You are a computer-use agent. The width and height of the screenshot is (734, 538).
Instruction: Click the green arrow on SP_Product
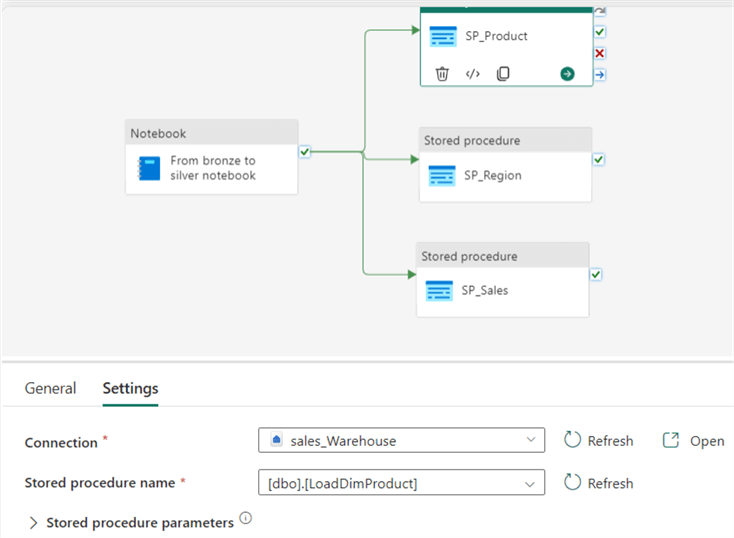point(567,73)
